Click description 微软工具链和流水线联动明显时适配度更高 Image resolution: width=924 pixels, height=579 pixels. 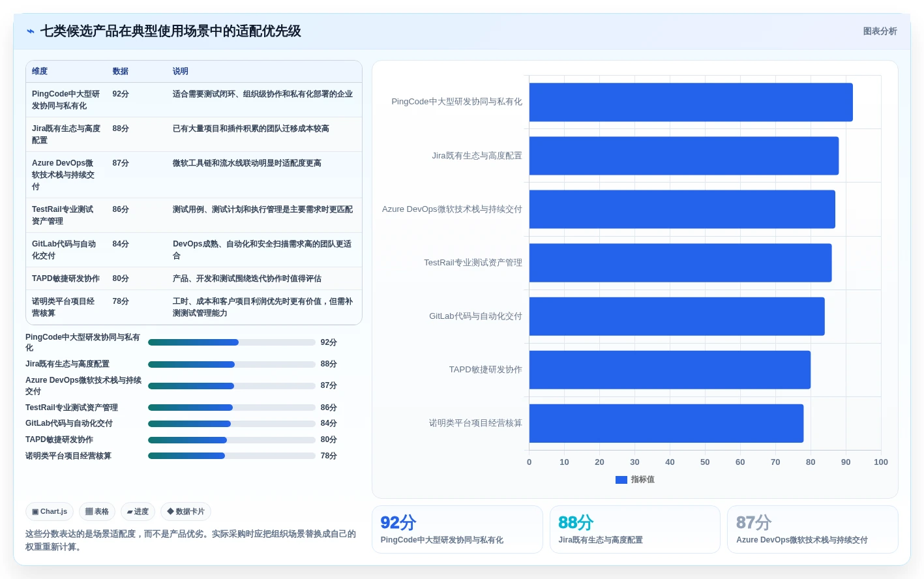click(247, 163)
